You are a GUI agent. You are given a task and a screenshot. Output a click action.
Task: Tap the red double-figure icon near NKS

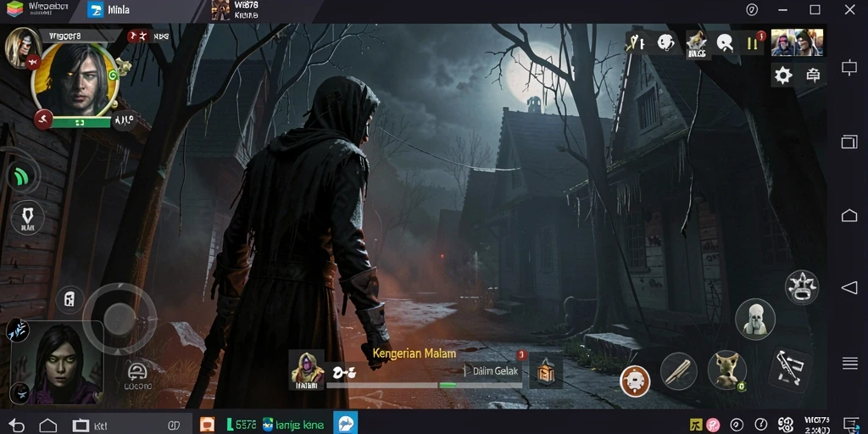click(x=138, y=36)
